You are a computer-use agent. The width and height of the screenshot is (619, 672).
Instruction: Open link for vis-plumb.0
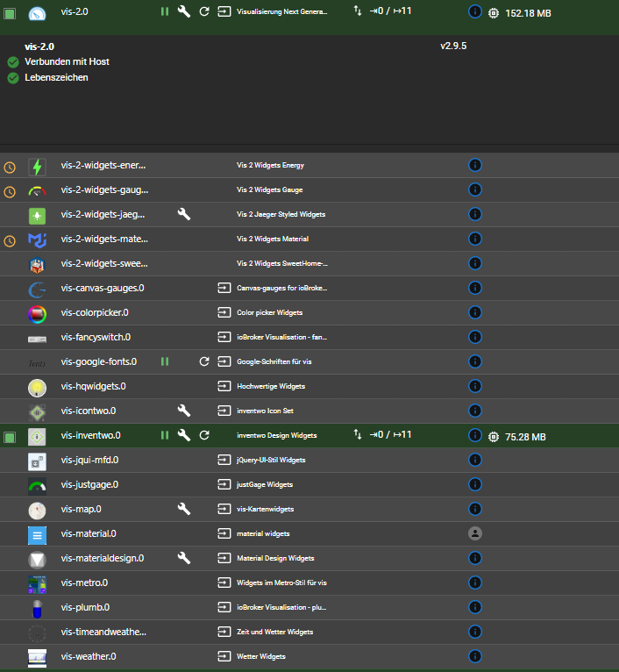click(224, 607)
